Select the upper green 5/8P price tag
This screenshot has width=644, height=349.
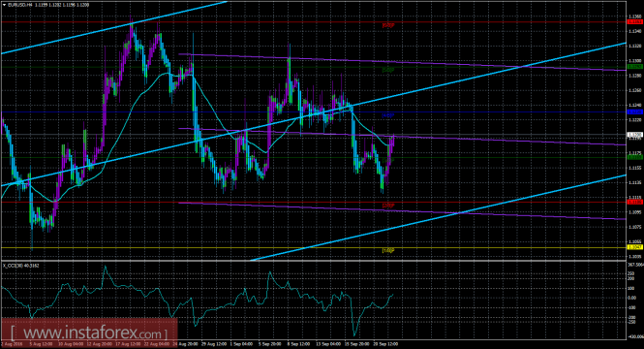pos(635,67)
